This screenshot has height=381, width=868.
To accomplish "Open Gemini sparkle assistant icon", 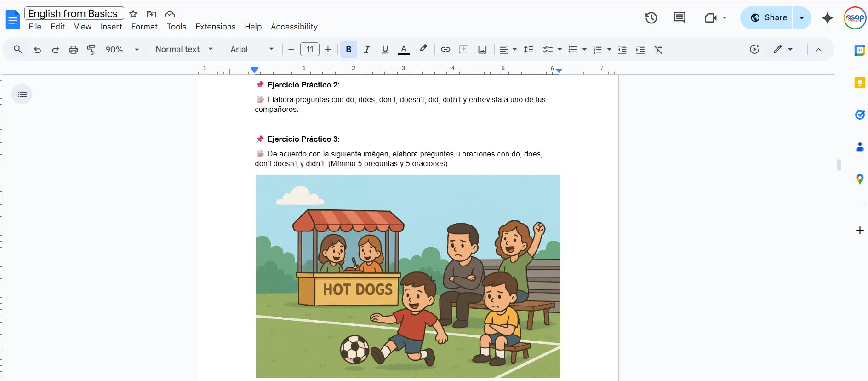I will [827, 18].
